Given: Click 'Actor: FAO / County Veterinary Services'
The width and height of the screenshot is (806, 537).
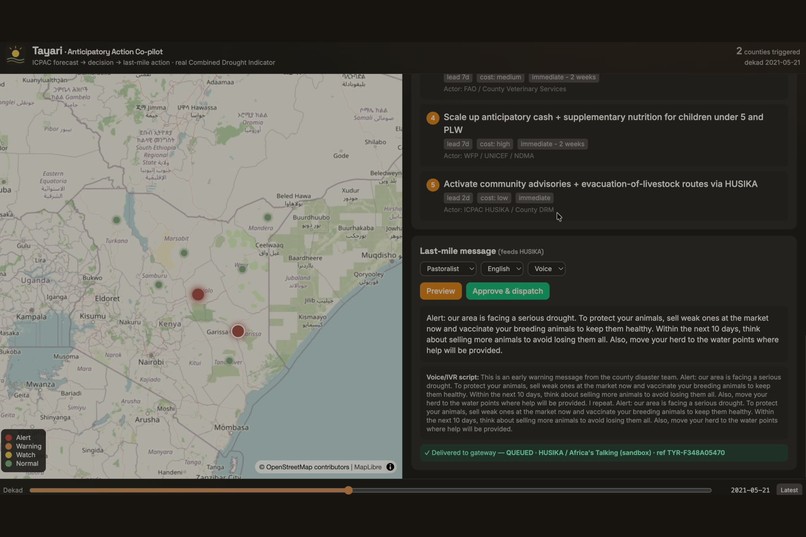Looking at the screenshot, I should pyautogui.click(x=505, y=89).
